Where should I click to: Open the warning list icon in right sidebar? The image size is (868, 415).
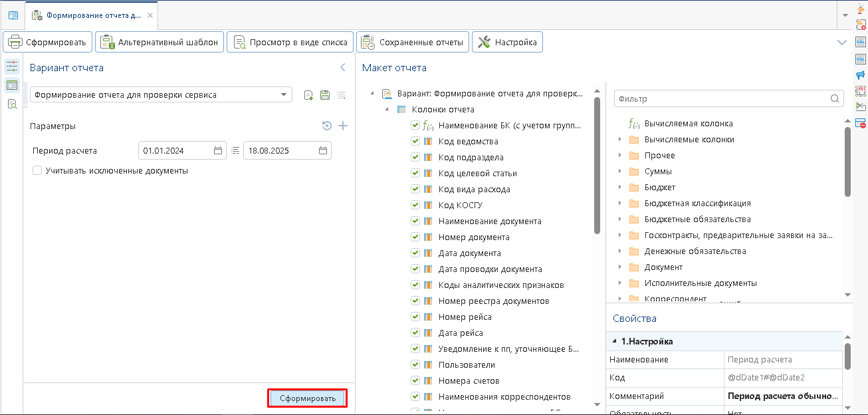point(861,25)
